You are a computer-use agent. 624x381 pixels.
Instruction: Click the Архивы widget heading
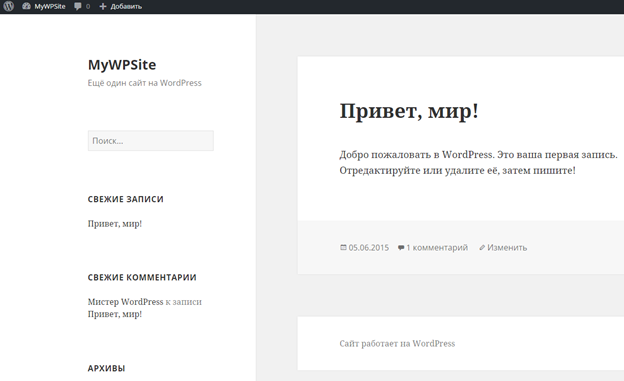106,368
